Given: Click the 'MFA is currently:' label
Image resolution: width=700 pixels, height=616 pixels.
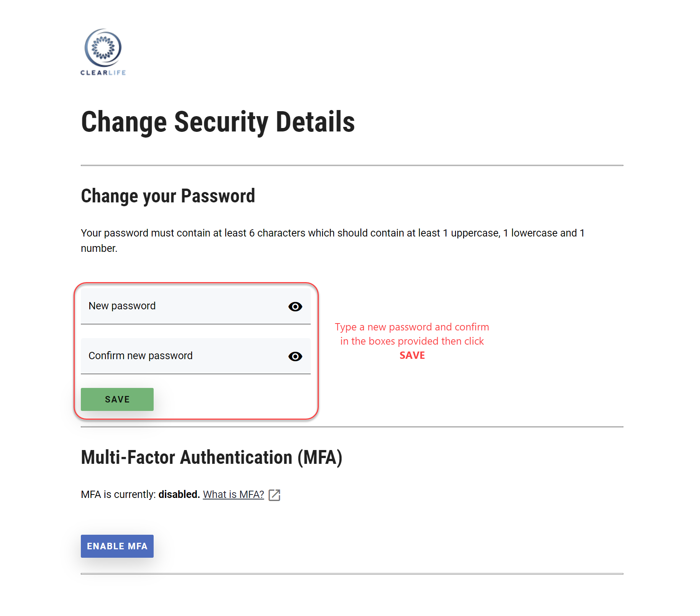Looking at the screenshot, I should pos(118,494).
